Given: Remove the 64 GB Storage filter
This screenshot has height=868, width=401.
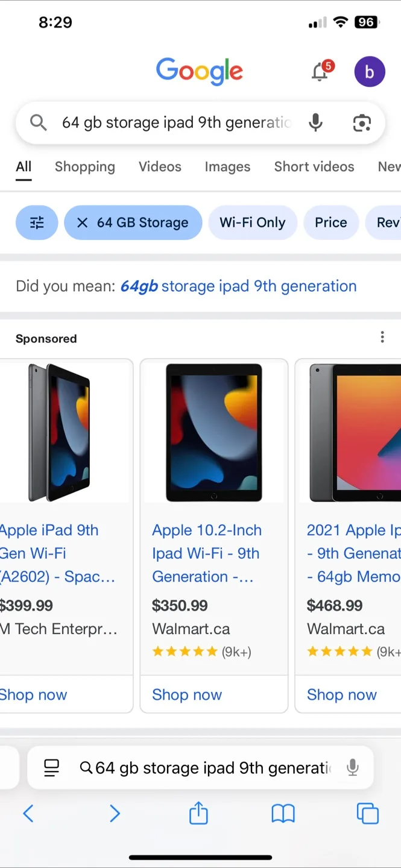Looking at the screenshot, I should tap(83, 222).
